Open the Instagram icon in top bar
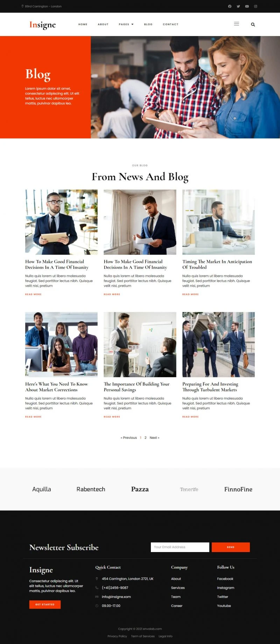Screen dimensions: 280x644 pos(255,6)
